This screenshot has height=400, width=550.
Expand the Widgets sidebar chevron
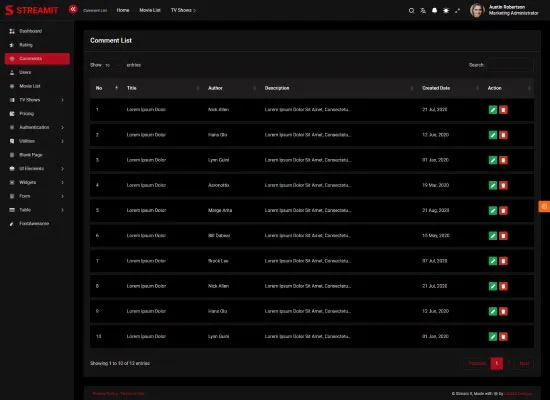coord(62,182)
